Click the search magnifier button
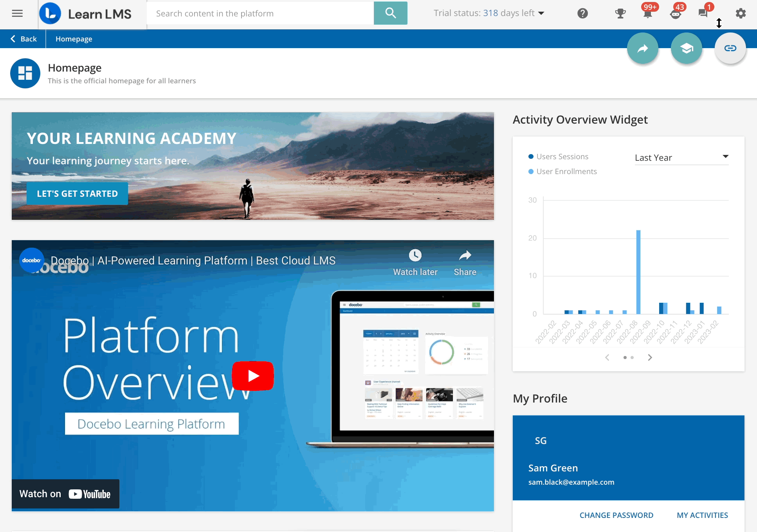 390,13
